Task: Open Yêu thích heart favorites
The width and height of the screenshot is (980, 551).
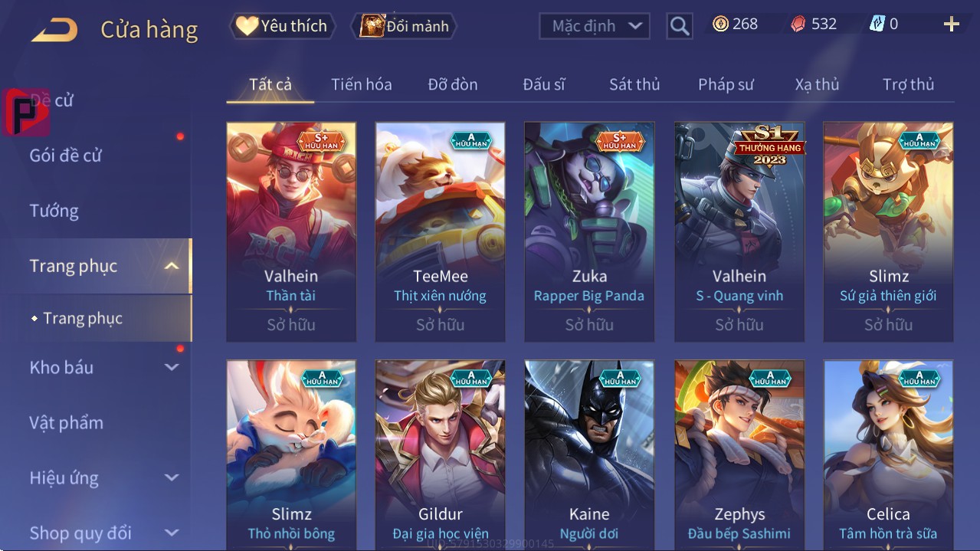Action: tap(282, 26)
